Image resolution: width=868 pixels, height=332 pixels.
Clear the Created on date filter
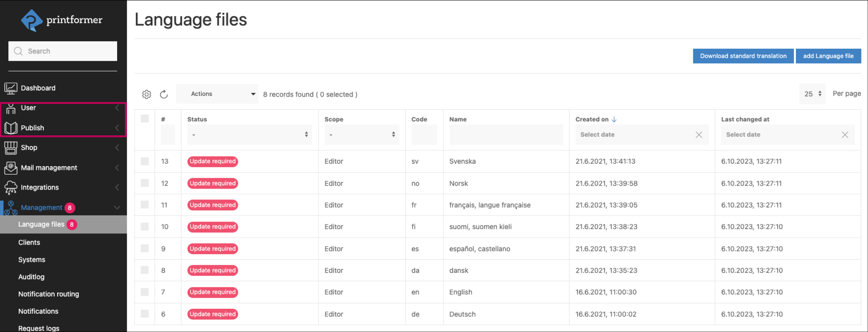click(x=699, y=135)
